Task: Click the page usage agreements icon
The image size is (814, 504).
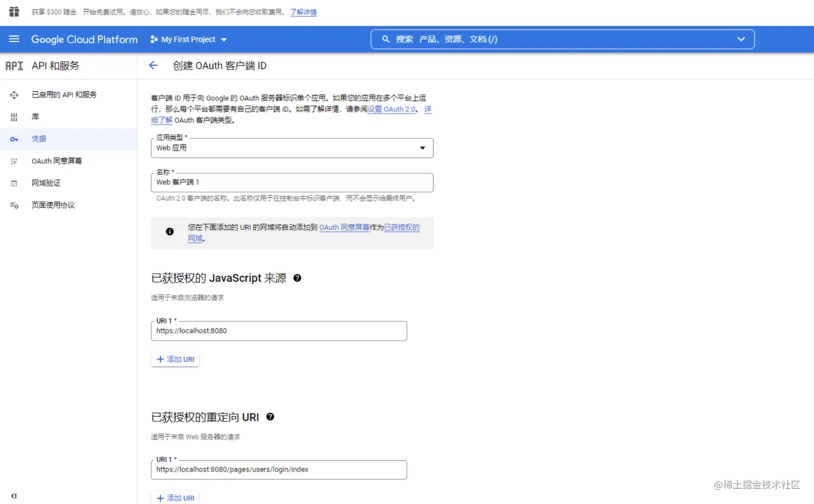Action: click(14, 205)
